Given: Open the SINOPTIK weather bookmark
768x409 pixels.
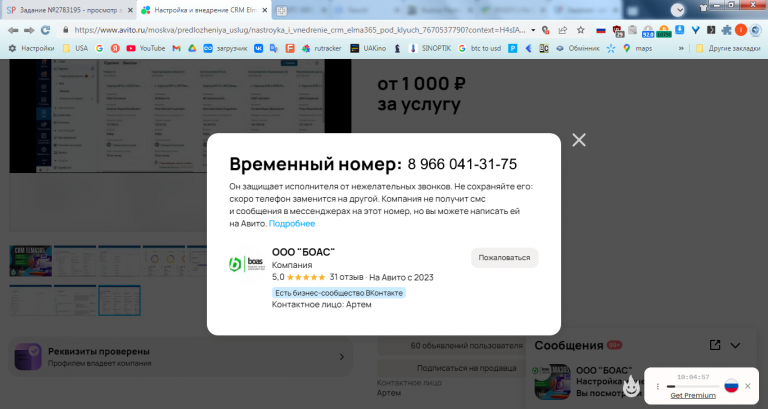Looking at the screenshot, I should pyautogui.click(x=430, y=48).
